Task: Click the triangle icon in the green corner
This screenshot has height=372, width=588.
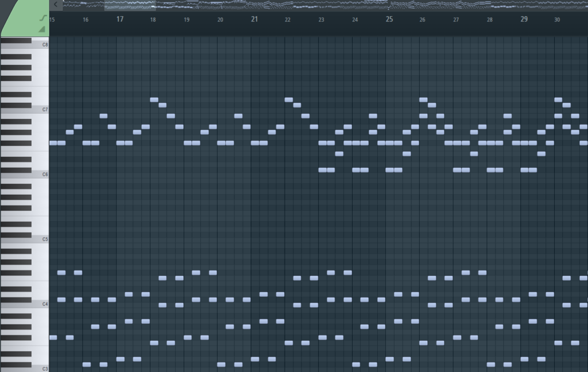Action: pos(42,29)
